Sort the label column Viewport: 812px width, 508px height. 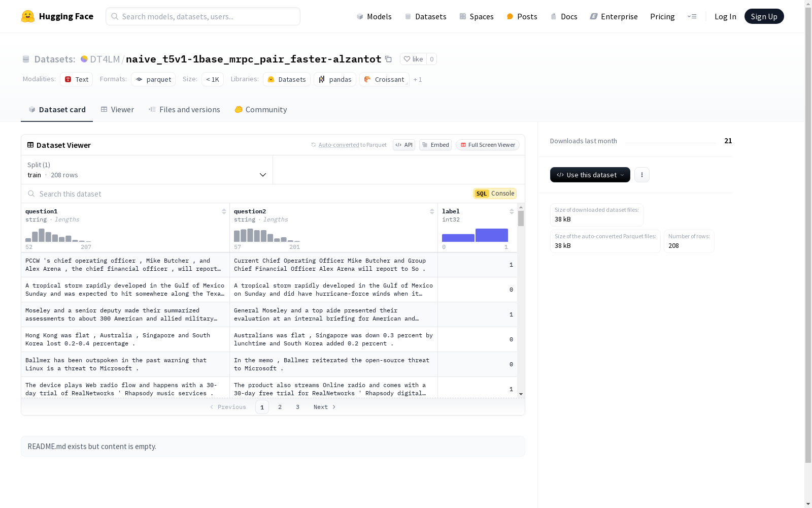[x=512, y=211]
